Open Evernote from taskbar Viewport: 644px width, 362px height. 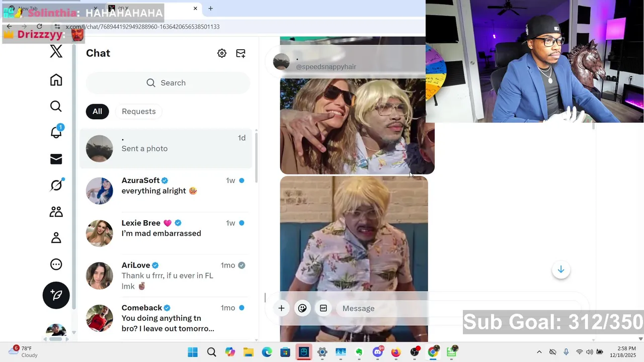[x=359, y=352]
